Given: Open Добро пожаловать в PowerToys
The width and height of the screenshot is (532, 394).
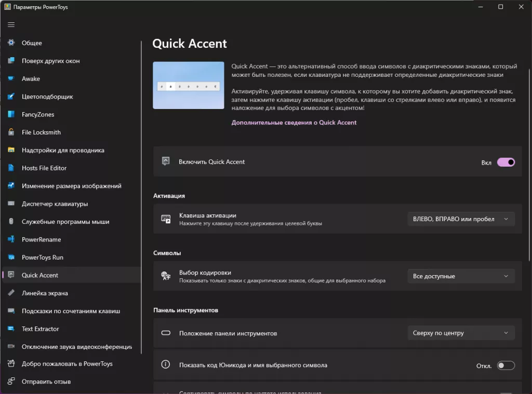Looking at the screenshot, I should point(67,364).
